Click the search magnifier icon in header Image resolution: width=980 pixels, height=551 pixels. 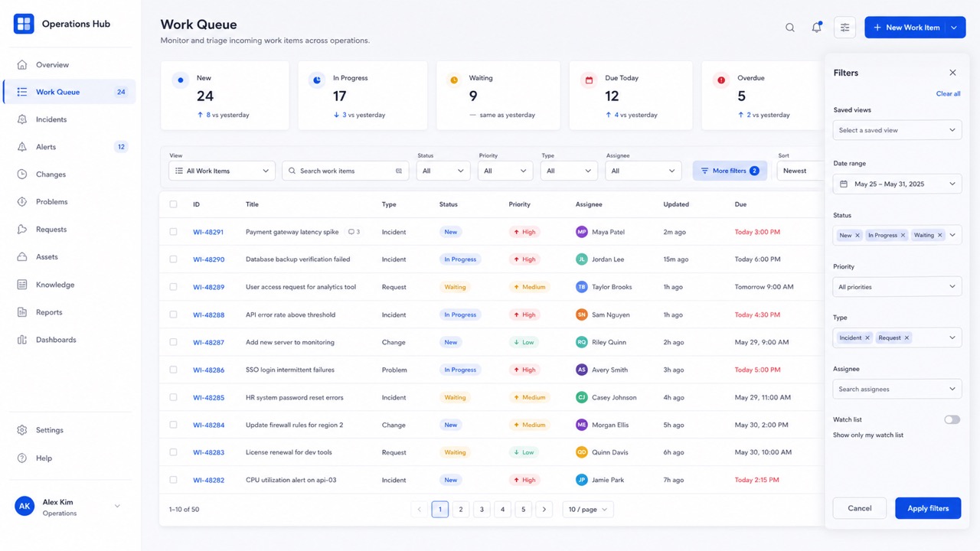790,28
